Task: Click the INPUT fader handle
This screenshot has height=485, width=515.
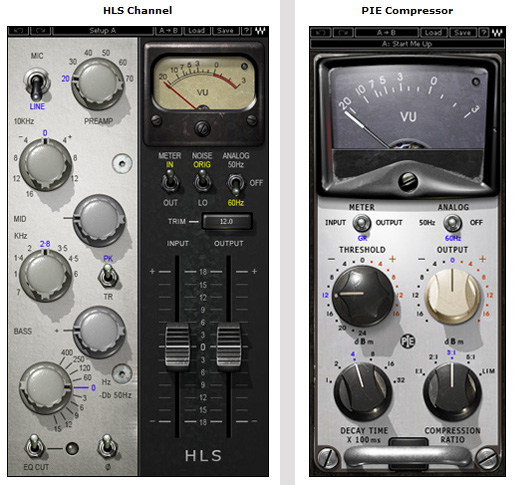Action: point(177,345)
